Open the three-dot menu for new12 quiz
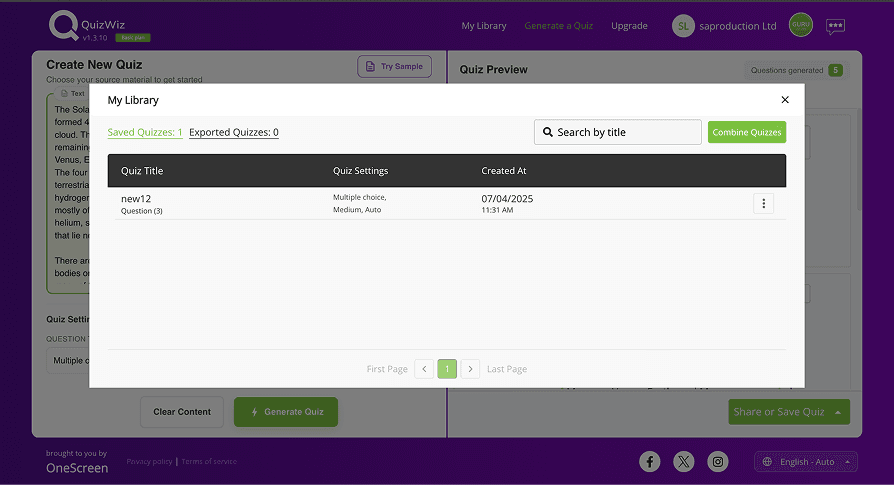 click(763, 204)
